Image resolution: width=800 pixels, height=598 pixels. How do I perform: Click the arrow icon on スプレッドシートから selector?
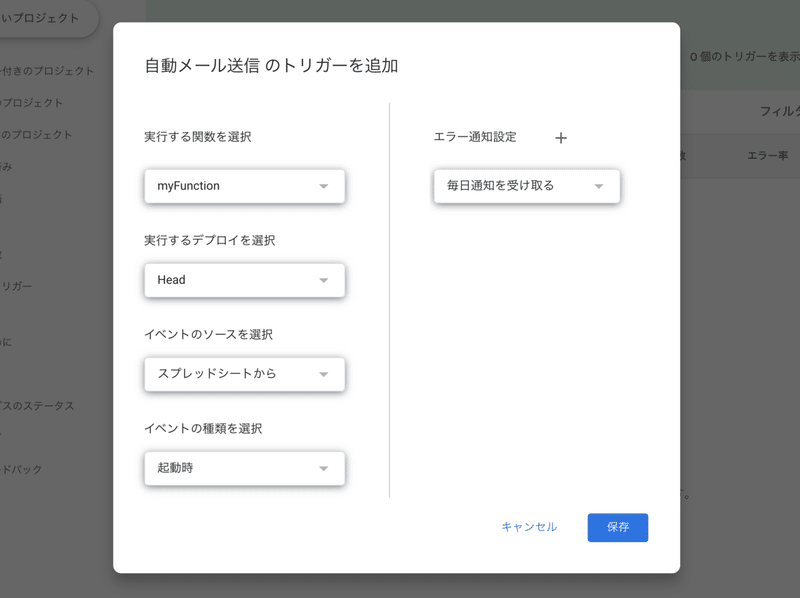(x=324, y=374)
